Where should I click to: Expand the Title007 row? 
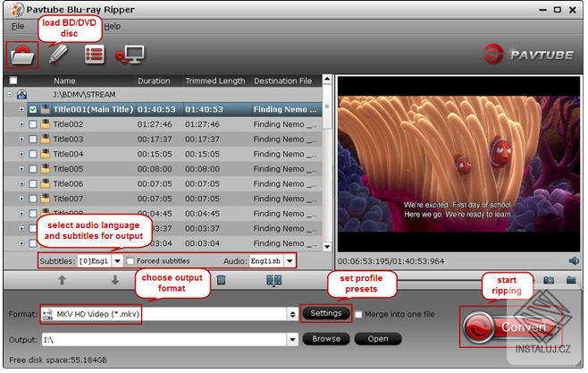click(x=21, y=199)
